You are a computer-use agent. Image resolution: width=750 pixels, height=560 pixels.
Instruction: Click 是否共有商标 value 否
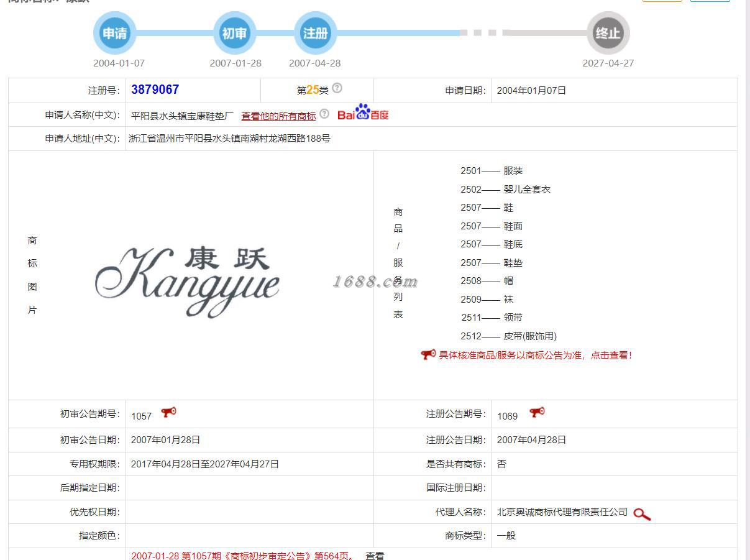pyautogui.click(x=501, y=464)
